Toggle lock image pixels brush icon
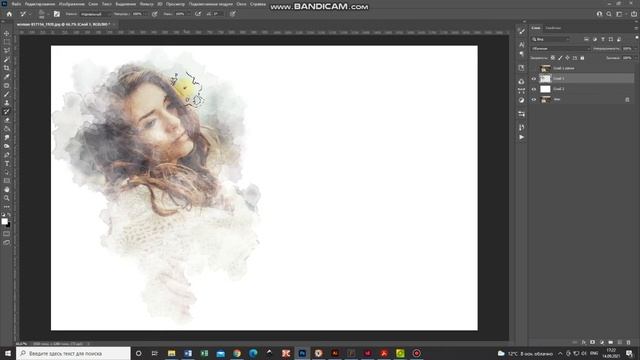Viewport: 640px width, 360px height. (x=560, y=58)
